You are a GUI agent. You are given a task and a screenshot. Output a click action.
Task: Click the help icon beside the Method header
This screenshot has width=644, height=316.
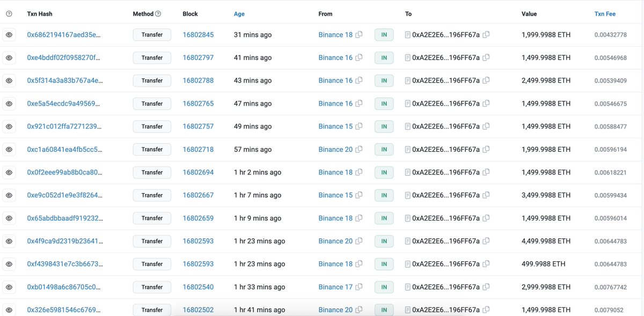click(158, 14)
